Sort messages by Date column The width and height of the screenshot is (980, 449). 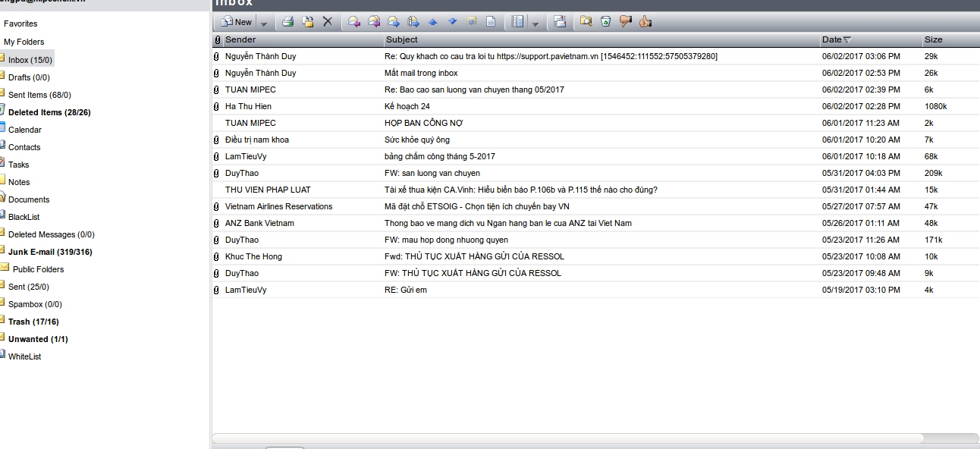coord(871,39)
